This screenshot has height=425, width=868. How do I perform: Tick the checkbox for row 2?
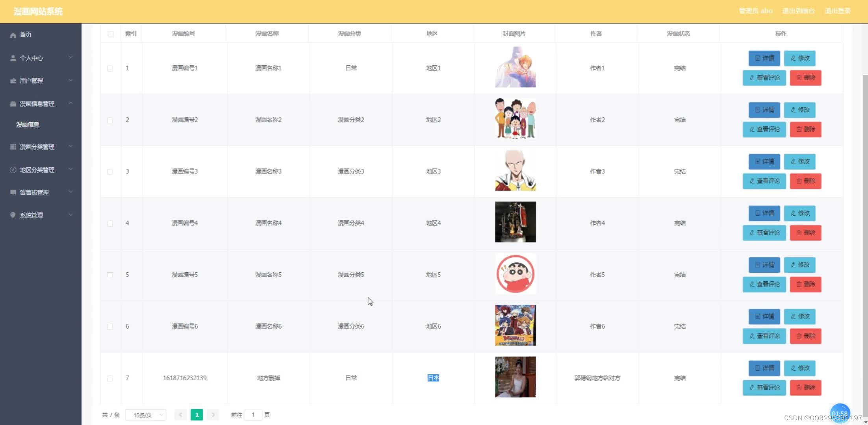(110, 120)
